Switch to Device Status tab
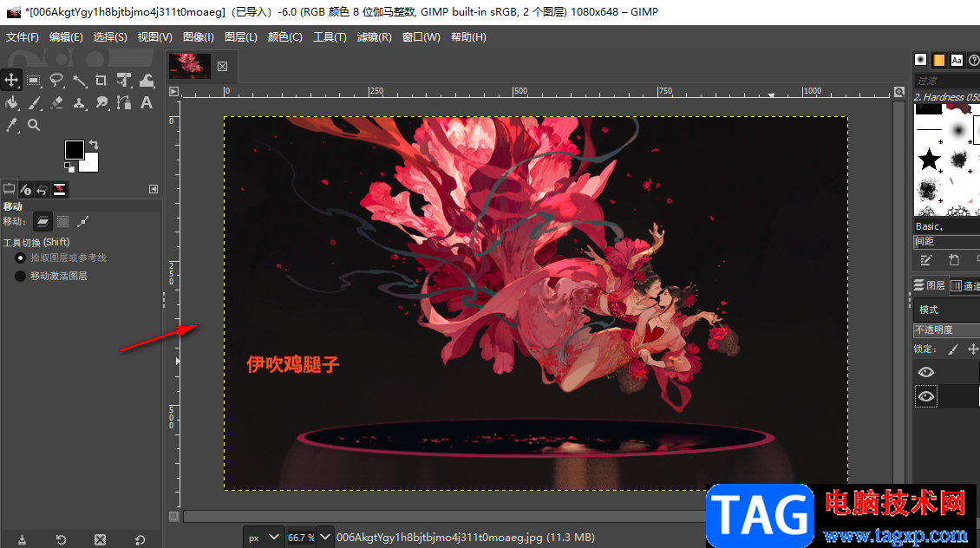The width and height of the screenshot is (980, 548). (x=26, y=189)
